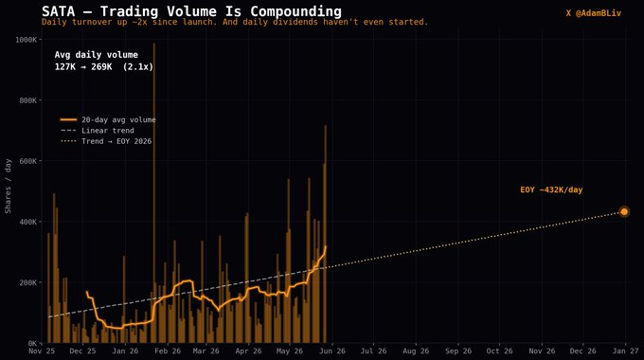Click the 'Dec 26' x-axis label

coord(582,351)
